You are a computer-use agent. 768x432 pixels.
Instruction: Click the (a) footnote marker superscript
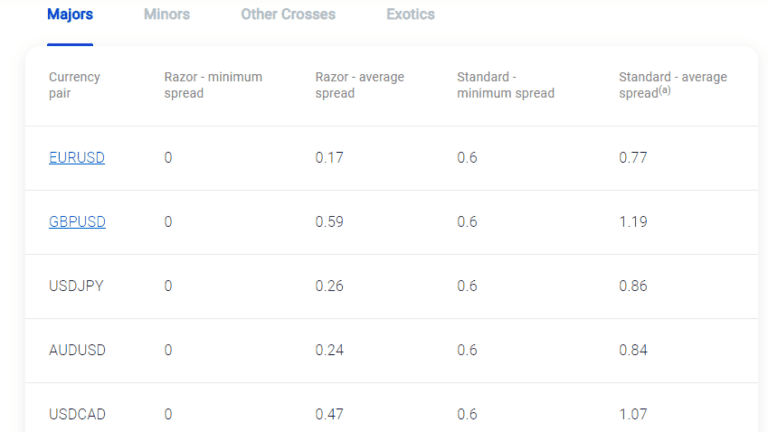click(x=665, y=90)
